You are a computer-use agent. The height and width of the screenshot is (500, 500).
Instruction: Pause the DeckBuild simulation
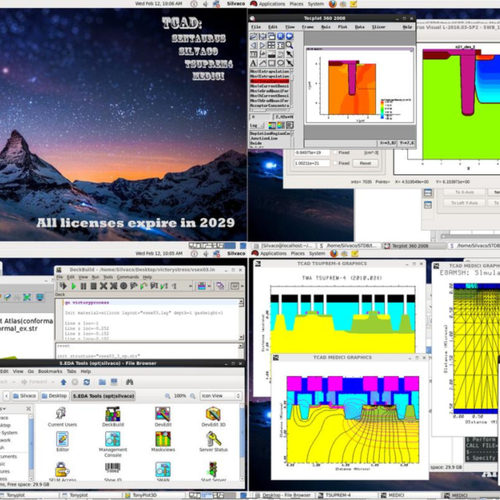tap(83, 286)
